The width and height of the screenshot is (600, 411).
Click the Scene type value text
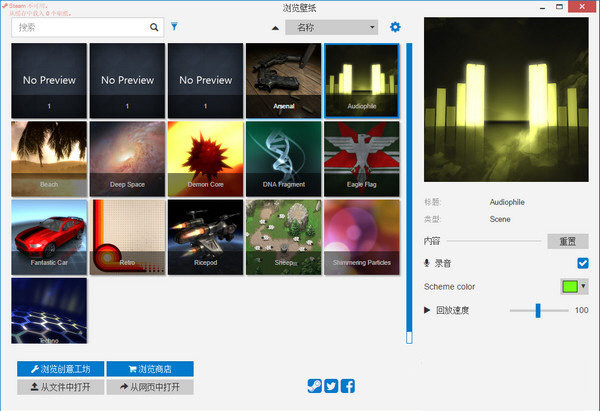tap(500, 219)
